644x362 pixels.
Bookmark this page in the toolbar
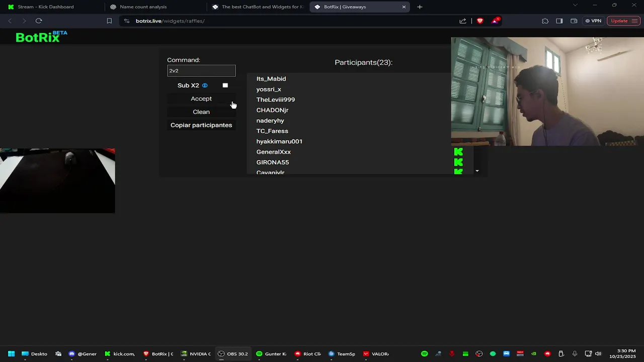(109, 21)
